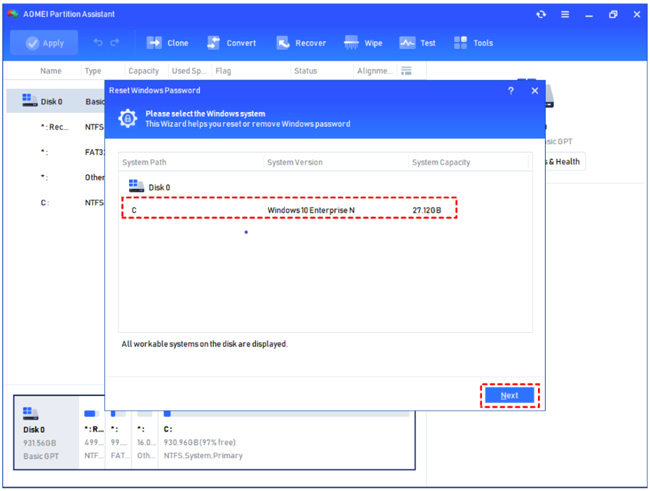Viewport: 650px width, 491px height.
Task: Click the Next button
Action: 509,396
